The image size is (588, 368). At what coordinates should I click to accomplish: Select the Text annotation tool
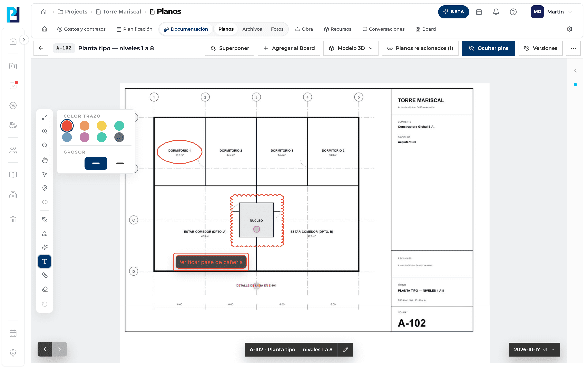point(45,261)
